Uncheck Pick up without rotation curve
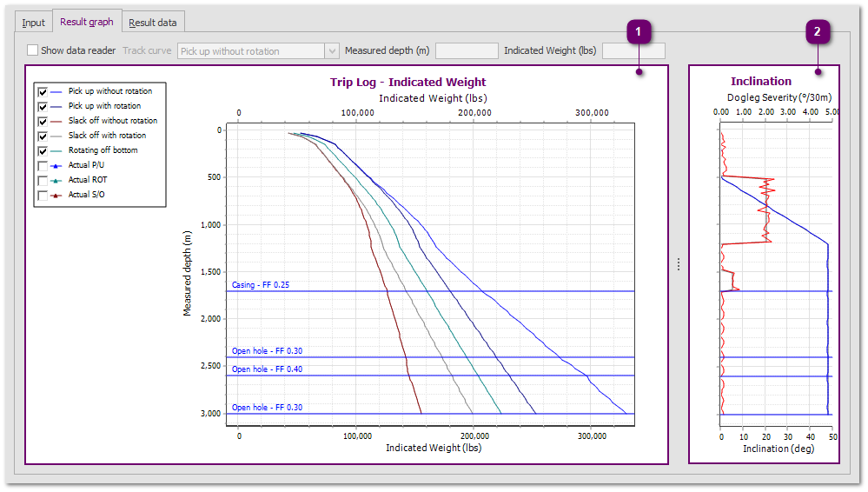 tap(43, 91)
